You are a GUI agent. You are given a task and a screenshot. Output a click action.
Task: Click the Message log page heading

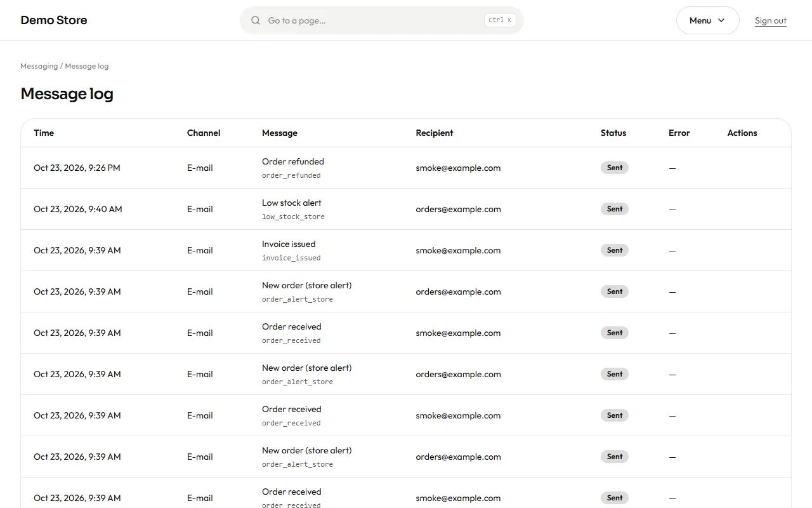67,93
